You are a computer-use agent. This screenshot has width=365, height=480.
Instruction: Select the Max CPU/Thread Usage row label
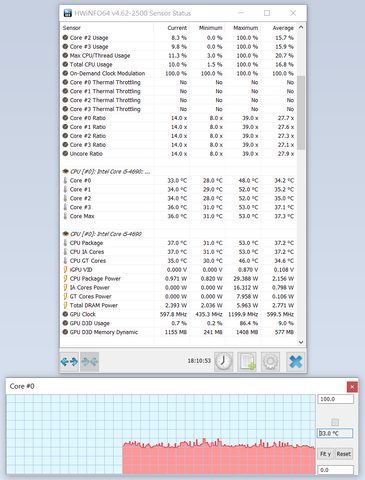[x=100, y=55]
